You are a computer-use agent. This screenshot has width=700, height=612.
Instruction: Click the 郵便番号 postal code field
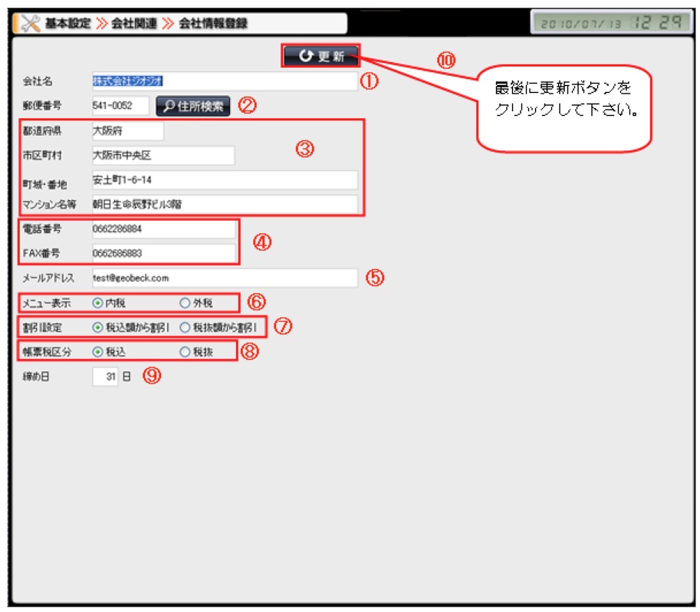point(120,107)
